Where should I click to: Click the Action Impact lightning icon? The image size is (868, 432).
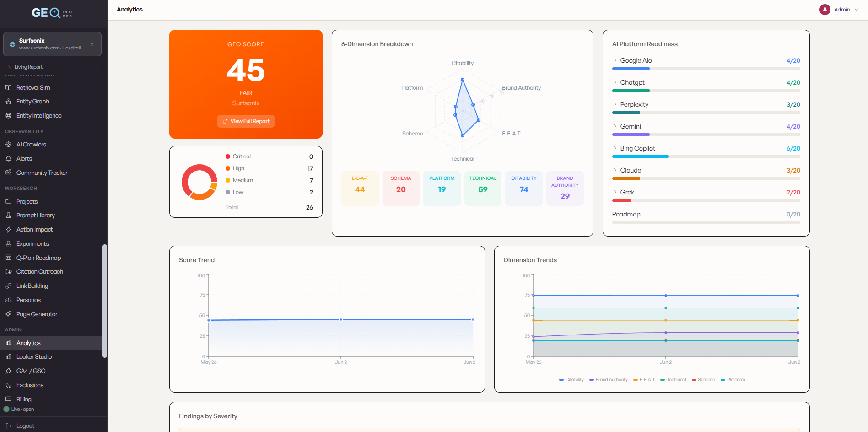(8, 229)
